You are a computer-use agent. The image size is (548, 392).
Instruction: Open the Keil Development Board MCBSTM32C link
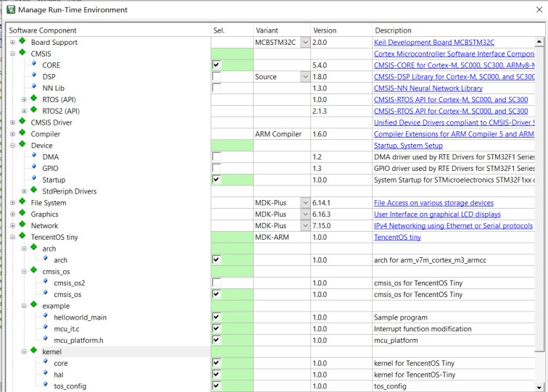(434, 42)
